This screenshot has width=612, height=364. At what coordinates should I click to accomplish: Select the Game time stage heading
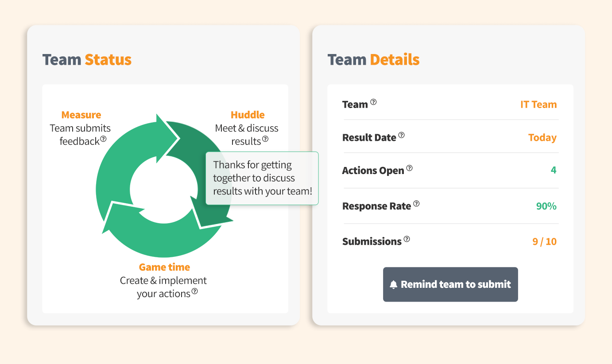[164, 267]
